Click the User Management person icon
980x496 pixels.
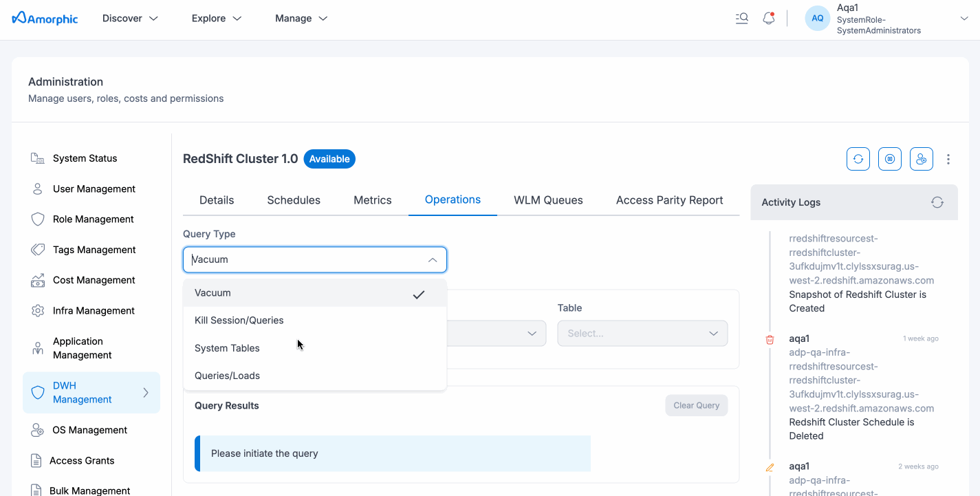click(x=38, y=188)
